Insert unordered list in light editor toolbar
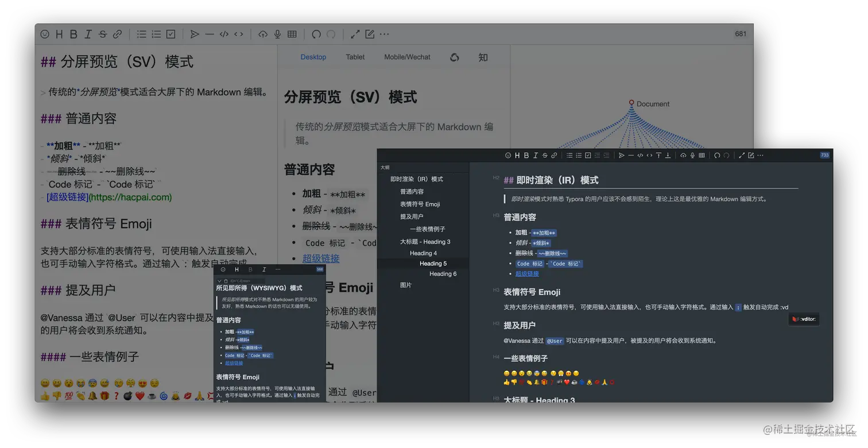 141,34
